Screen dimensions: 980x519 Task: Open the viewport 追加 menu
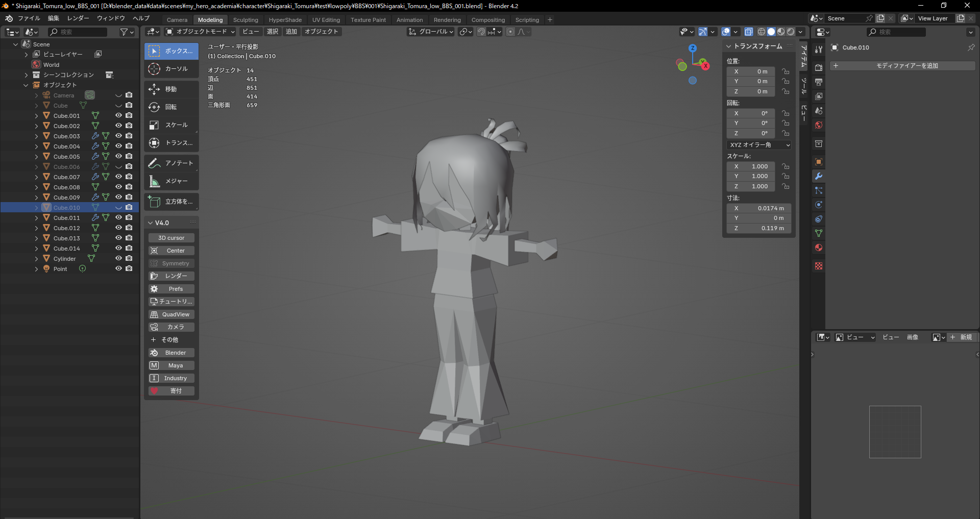pyautogui.click(x=291, y=32)
